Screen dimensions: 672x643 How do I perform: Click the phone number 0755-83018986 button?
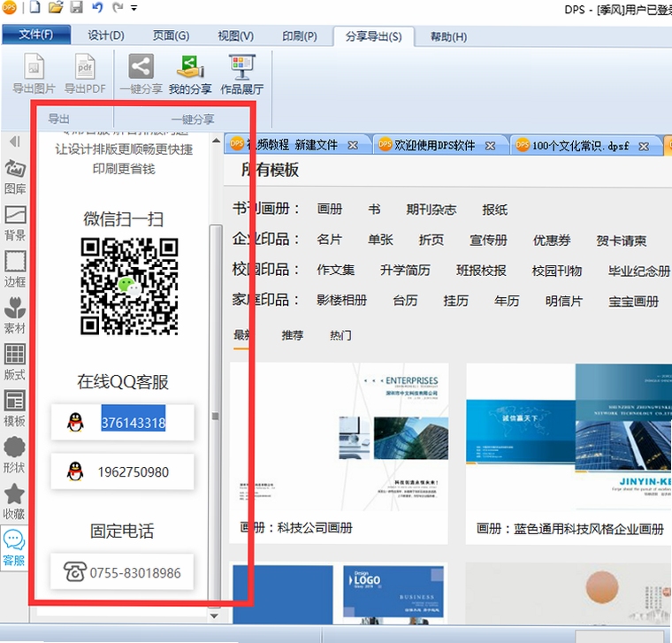click(x=123, y=572)
